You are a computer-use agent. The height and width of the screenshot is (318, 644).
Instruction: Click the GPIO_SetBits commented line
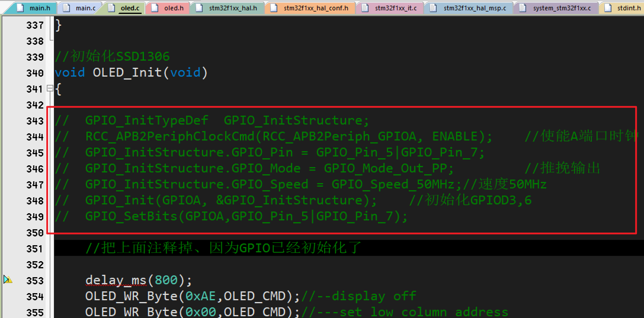231,217
